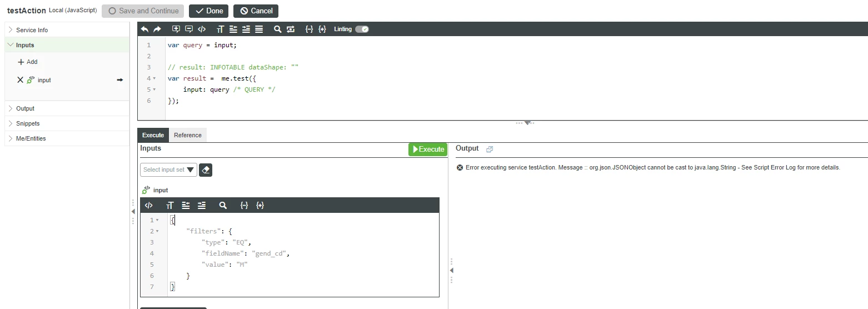Viewport: 868px width, 309px height.
Task: Insert 'input' into code using the arrow icon
Action: click(119, 80)
